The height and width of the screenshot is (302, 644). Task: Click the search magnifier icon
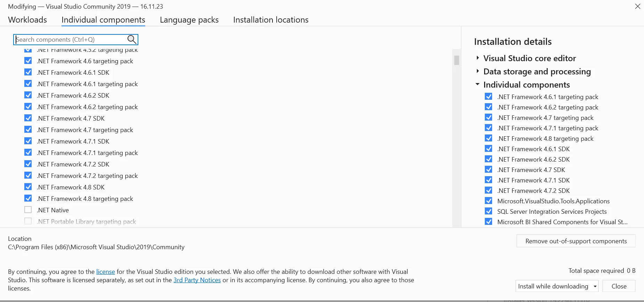(x=132, y=39)
